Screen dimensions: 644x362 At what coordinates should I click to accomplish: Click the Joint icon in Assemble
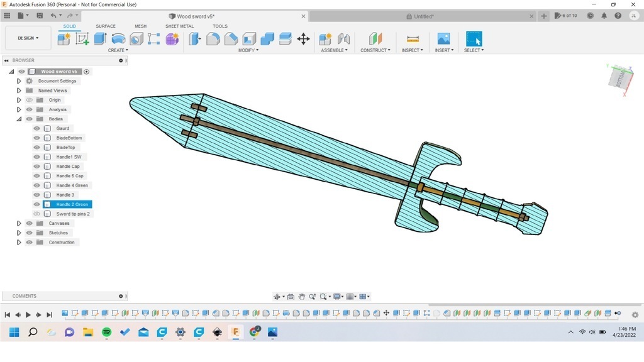click(x=343, y=39)
